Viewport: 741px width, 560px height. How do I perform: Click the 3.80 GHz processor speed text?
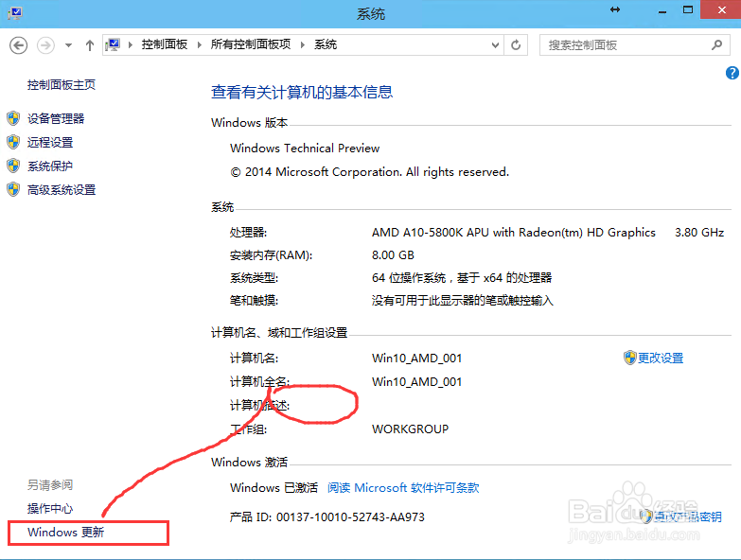point(699,233)
